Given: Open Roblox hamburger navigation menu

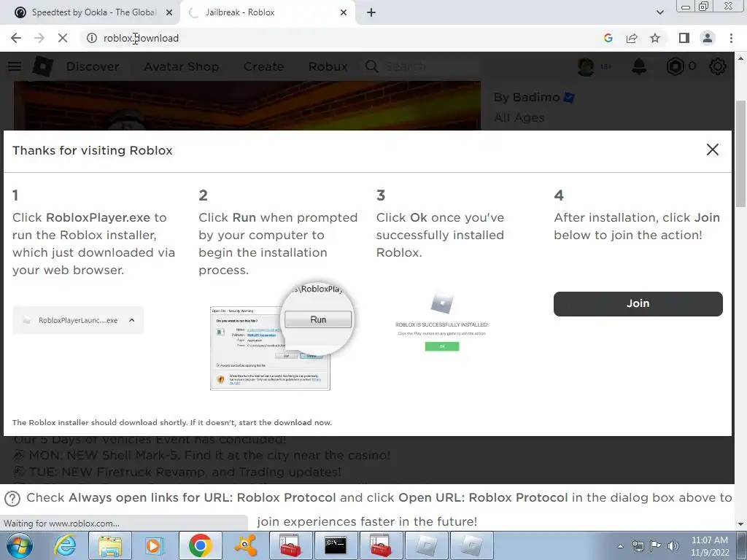Looking at the screenshot, I should [15, 66].
